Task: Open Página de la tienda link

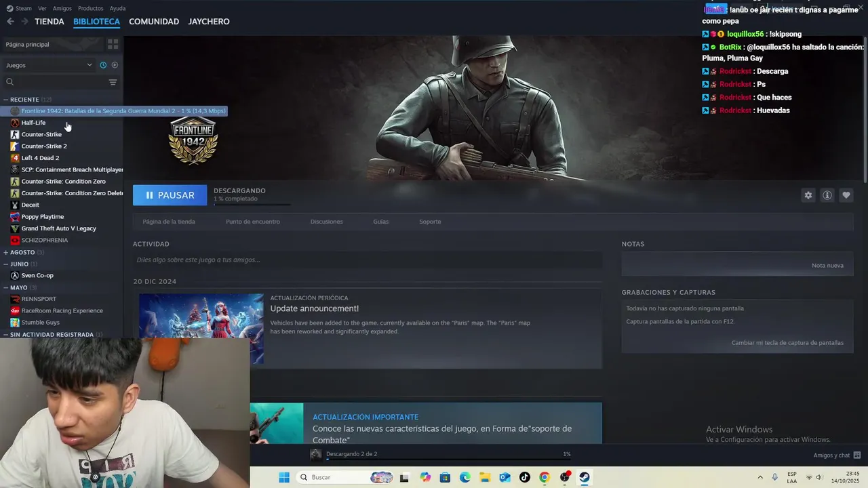Action: coord(169,222)
